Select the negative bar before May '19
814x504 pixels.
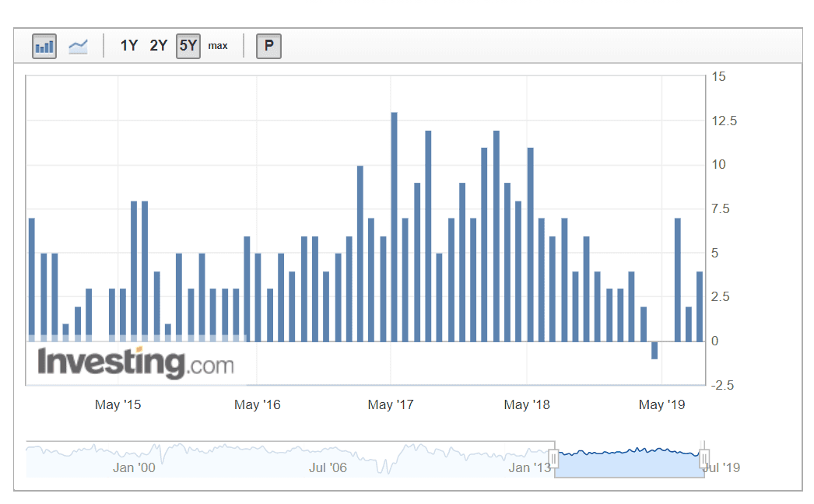pos(654,350)
